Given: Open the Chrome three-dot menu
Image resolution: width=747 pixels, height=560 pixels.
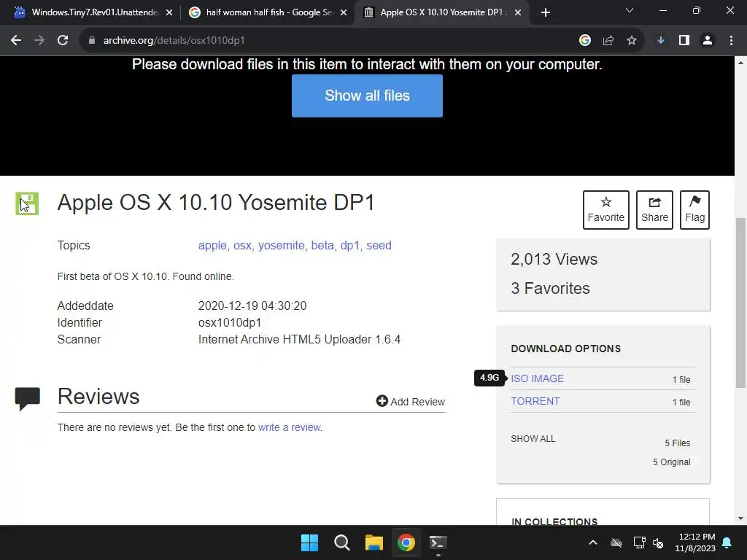Looking at the screenshot, I should pos(731,41).
